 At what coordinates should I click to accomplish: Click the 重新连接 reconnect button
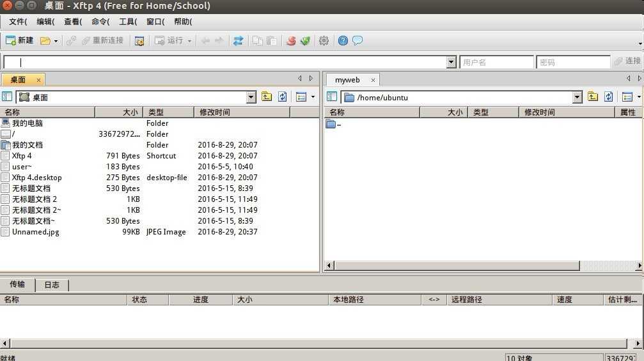point(103,41)
